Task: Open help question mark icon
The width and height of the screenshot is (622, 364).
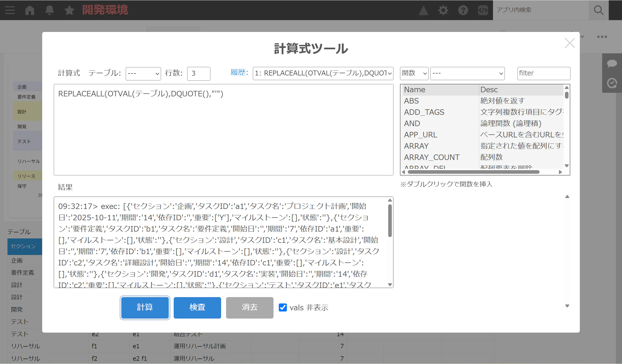Action: point(463,10)
